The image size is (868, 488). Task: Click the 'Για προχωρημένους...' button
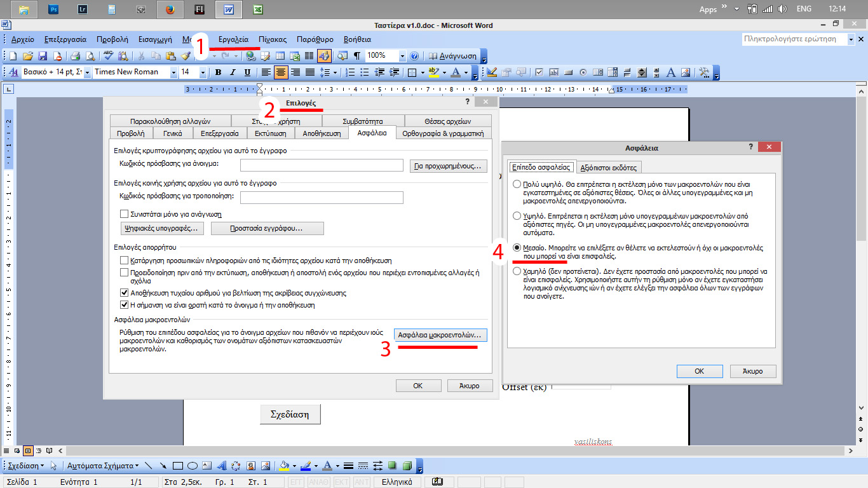449,166
